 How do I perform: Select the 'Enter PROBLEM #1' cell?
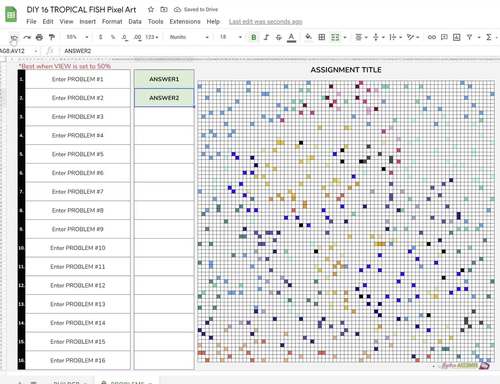78,79
